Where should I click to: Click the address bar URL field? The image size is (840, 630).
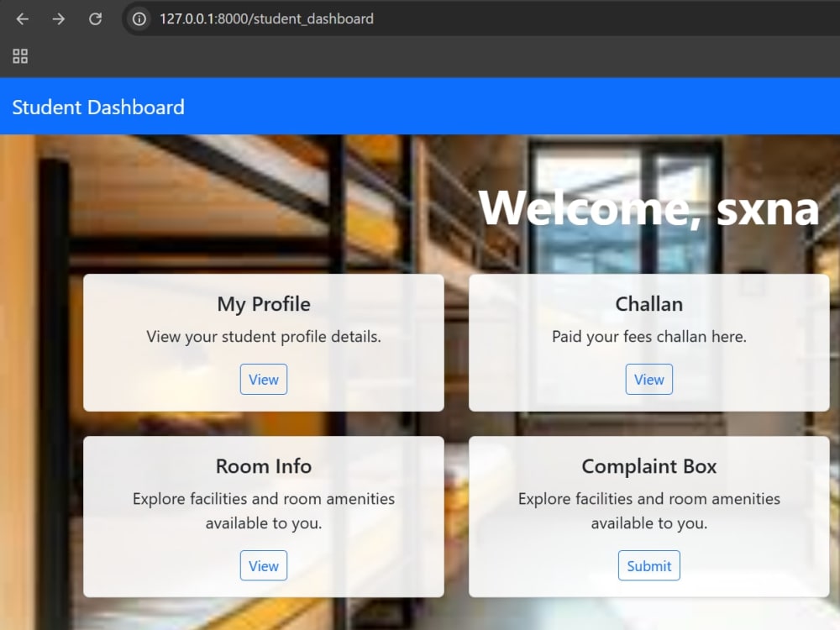pos(482,19)
